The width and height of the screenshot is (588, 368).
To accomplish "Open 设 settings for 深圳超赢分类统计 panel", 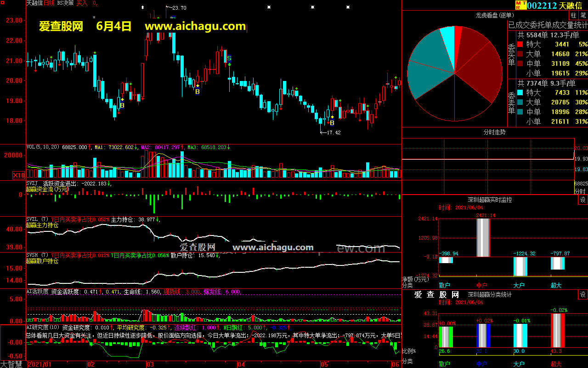I will pyautogui.click(x=582, y=294).
